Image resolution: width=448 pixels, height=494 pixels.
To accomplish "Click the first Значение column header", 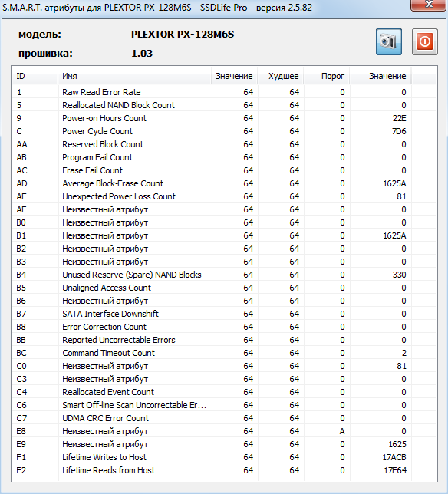I will click(234, 76).
